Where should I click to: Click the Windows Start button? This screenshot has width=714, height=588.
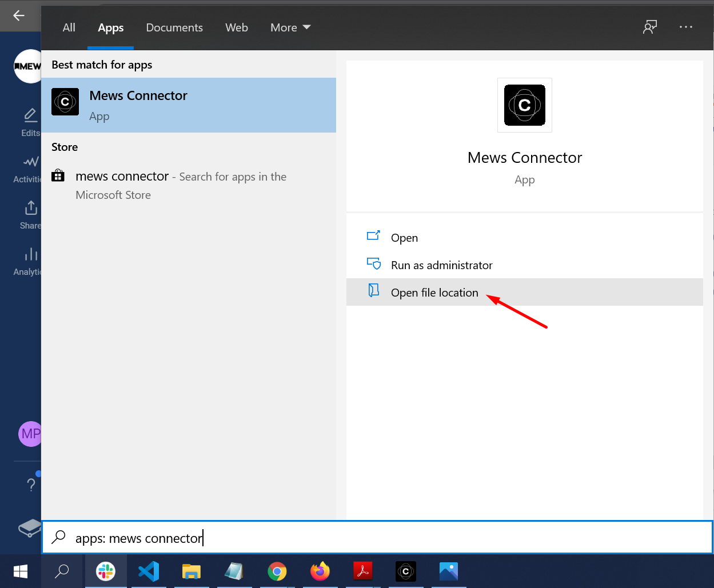click(x=21, y=571)
